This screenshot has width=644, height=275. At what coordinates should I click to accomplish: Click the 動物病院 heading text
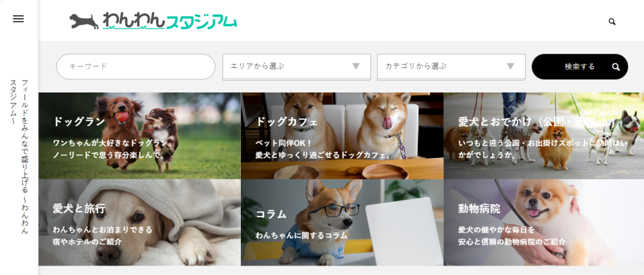click(x=479, y=209)
